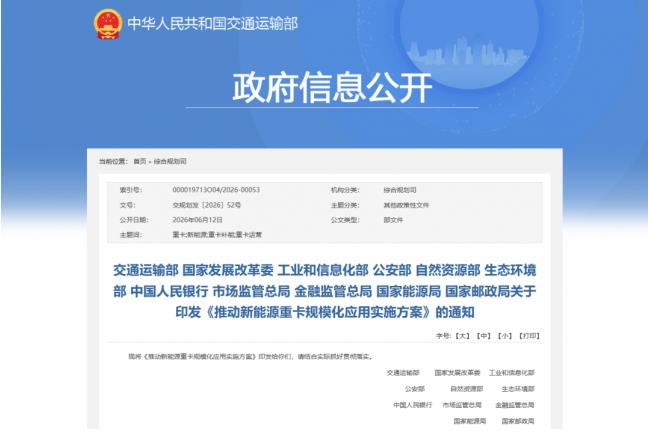Open 中华人民共和国交通运输部 site title

click(212, 24)
